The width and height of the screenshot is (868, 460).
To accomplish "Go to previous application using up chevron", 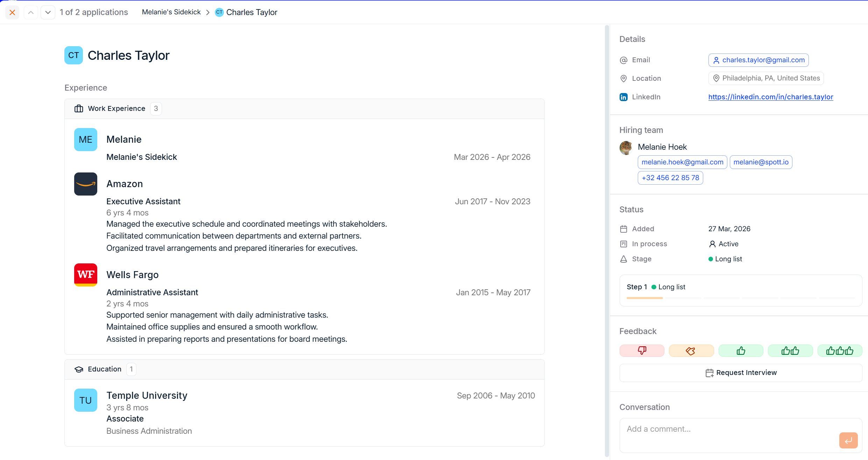I will pos(31,13).
